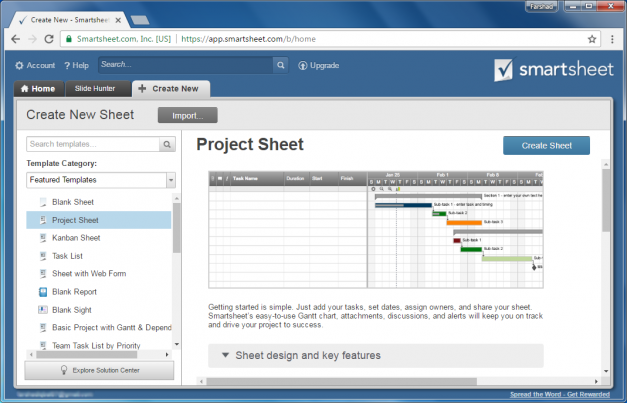The height and width of the screenshot is (403, 627).
Task: Switch to the Home tab
Action: click(38, 88)
